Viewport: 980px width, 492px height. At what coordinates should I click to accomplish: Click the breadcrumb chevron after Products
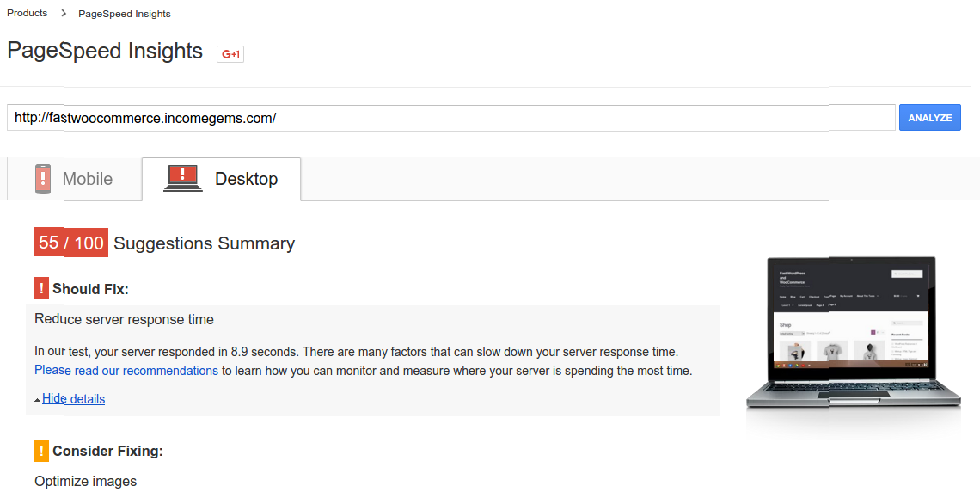tap(64, 13)
